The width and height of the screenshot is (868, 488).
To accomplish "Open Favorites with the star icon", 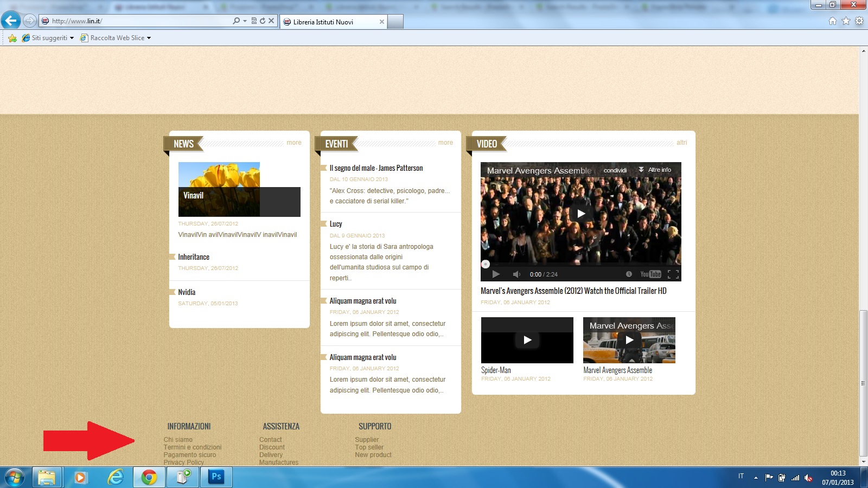I will click(x=846, y=21).
